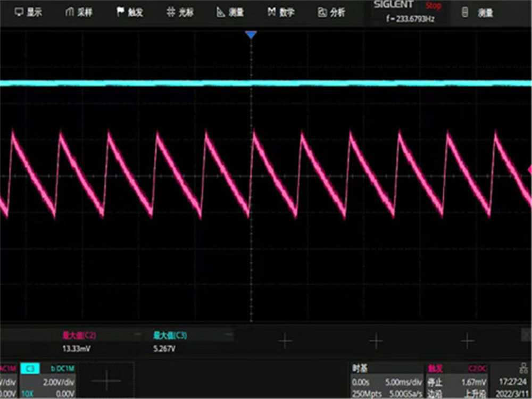Add measurement in the first empty plus slot
Image resolution: width=532 pixels, height=399 pixels.
(x=285, y=341)
